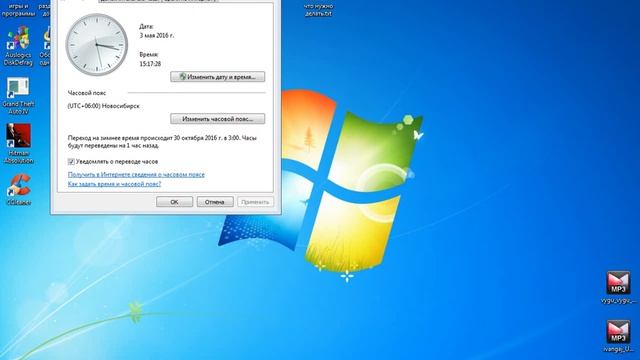Click the analog clock face
The image size is (640, 360).
(97, 45)
